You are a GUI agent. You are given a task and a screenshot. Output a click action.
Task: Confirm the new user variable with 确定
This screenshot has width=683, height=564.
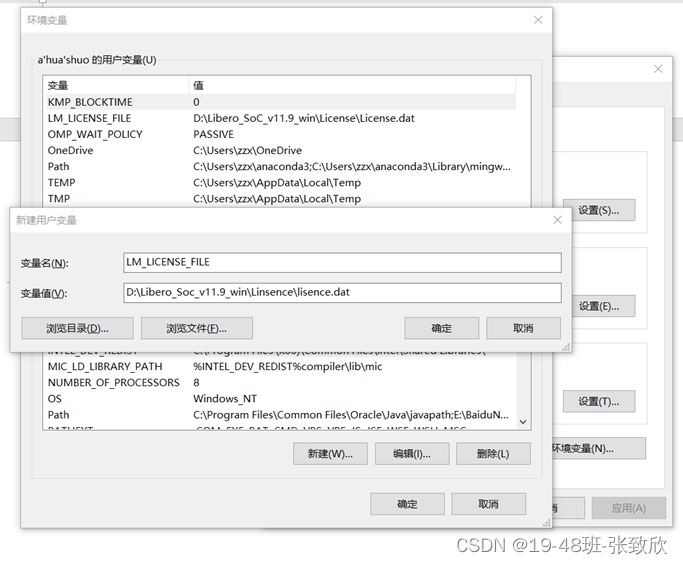click(x=441, y=328)
